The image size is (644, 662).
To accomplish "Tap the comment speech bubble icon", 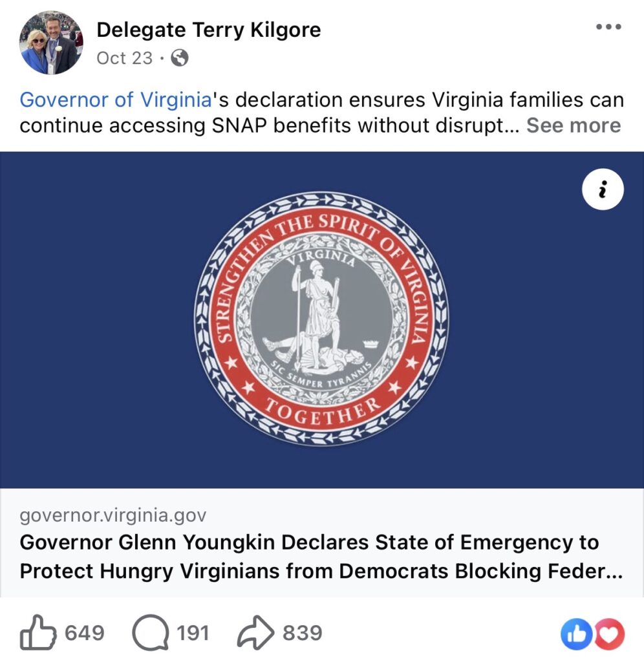I will tap(150, 632).
